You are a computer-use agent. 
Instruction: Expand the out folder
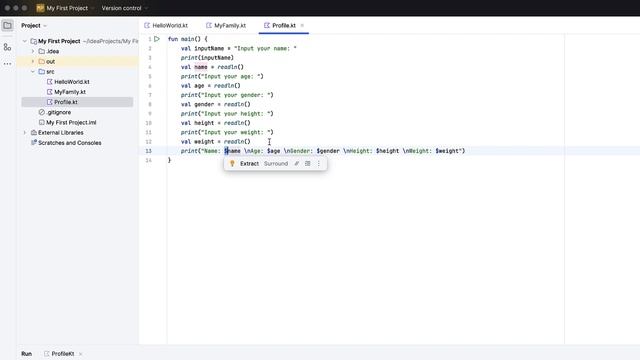point(33,61)
